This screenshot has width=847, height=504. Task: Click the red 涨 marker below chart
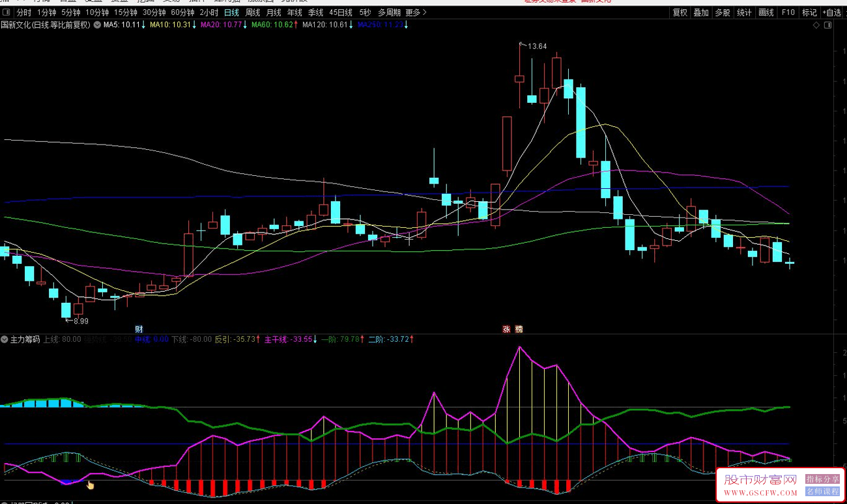tap(506, 329)
